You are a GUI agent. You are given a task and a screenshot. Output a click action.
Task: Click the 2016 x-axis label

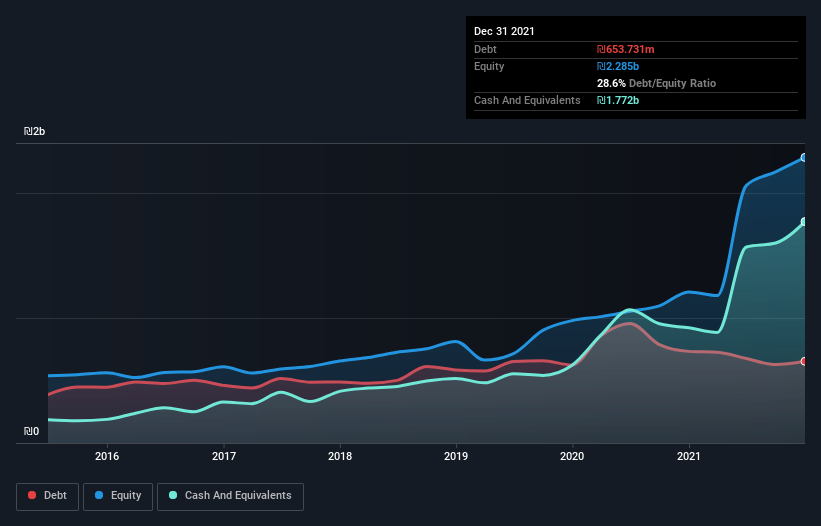pos(107,456)
